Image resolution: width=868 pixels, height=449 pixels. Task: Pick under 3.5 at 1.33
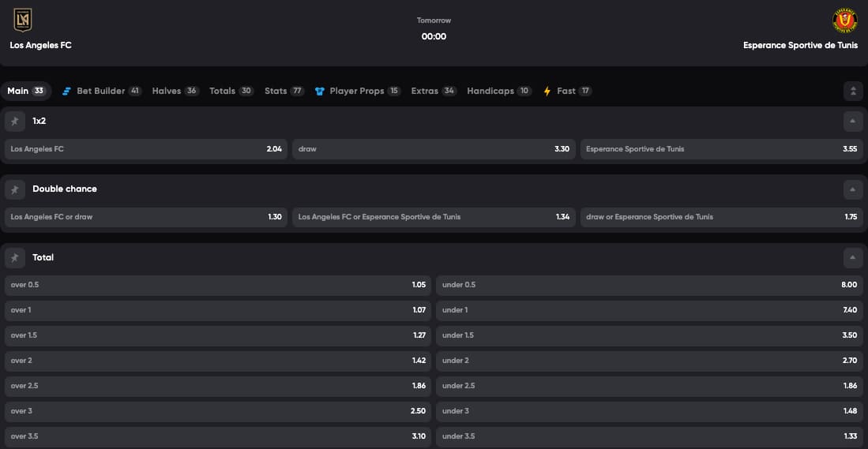650,437
